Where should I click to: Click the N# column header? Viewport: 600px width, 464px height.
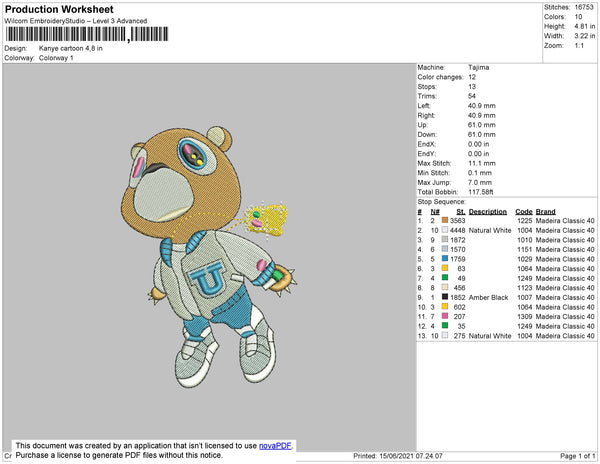click(x=435, y=212)
